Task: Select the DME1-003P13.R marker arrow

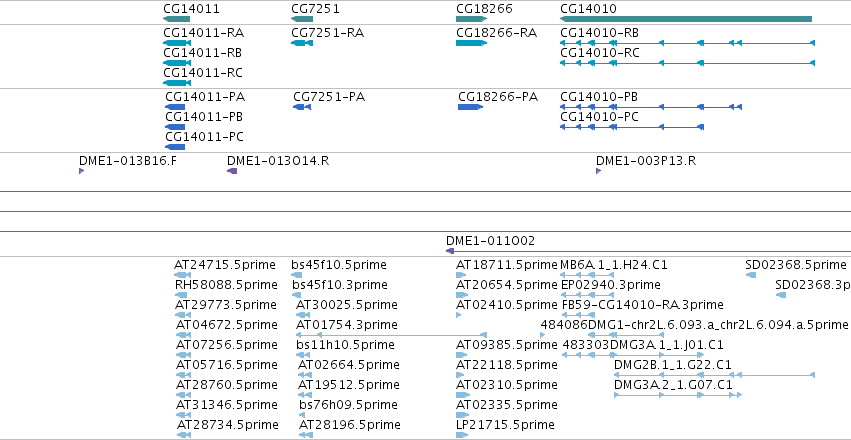Action: click(599, 171)
